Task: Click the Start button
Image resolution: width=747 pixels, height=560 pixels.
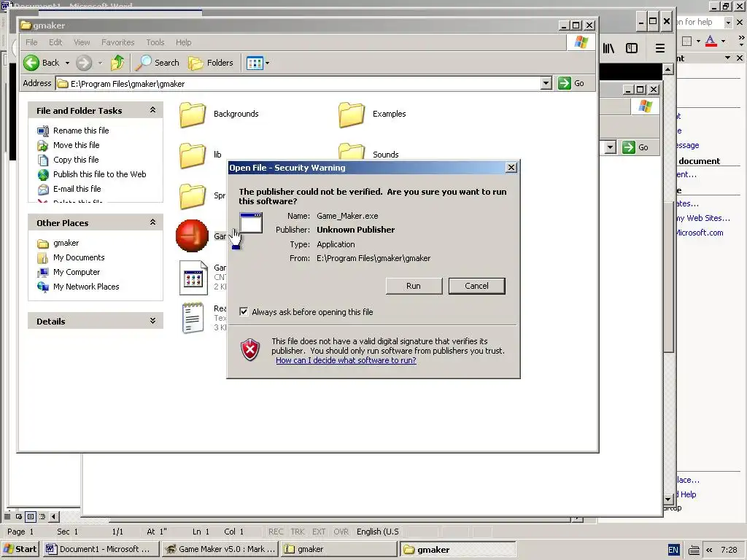Action: (x=20, y=549)
